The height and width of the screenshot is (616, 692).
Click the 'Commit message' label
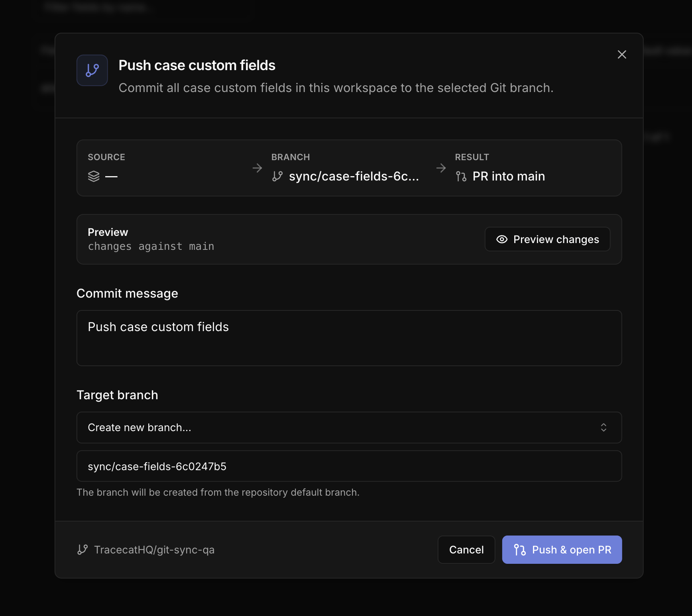(127, 294)
